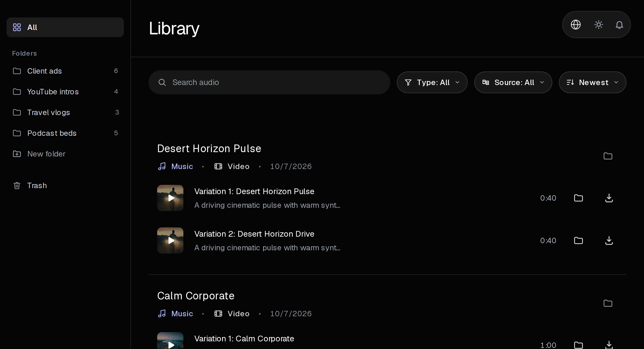Click the count 6 beside Client ads
Screen dimensions: 644x349
coord(116,71)
